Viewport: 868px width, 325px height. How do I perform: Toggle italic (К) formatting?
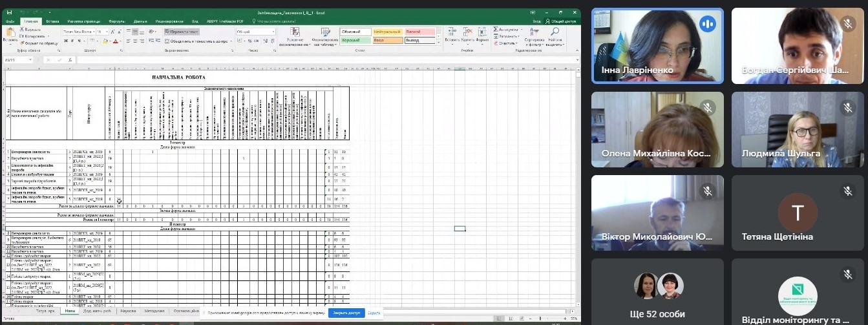pyautogui.click(x=72, y=41)
